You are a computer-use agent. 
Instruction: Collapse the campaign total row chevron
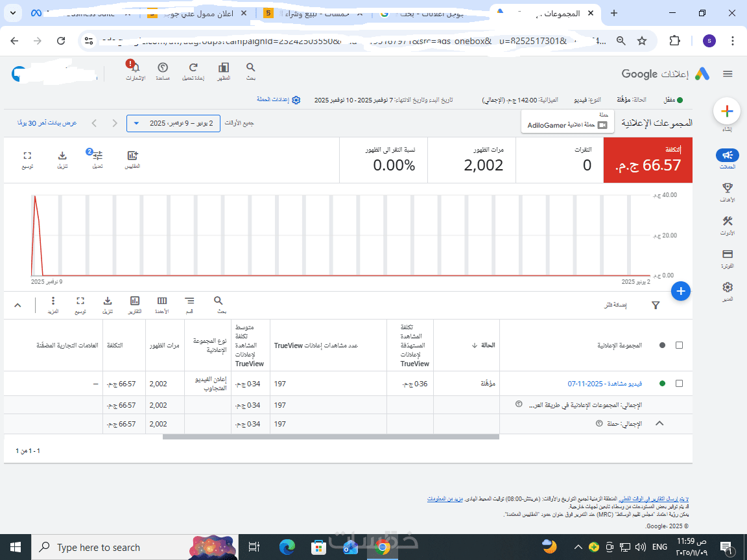[x=659, y=423]
